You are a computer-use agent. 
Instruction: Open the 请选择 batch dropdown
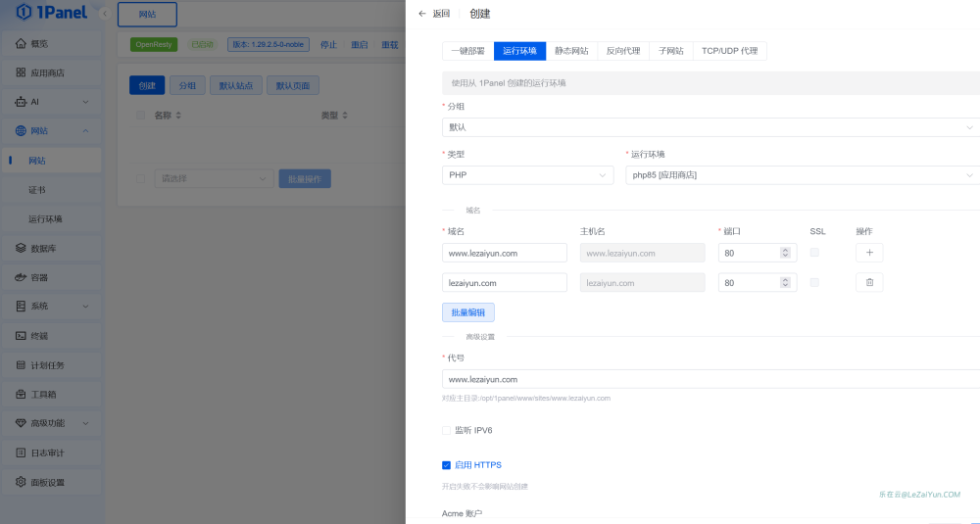coord(214,178)
